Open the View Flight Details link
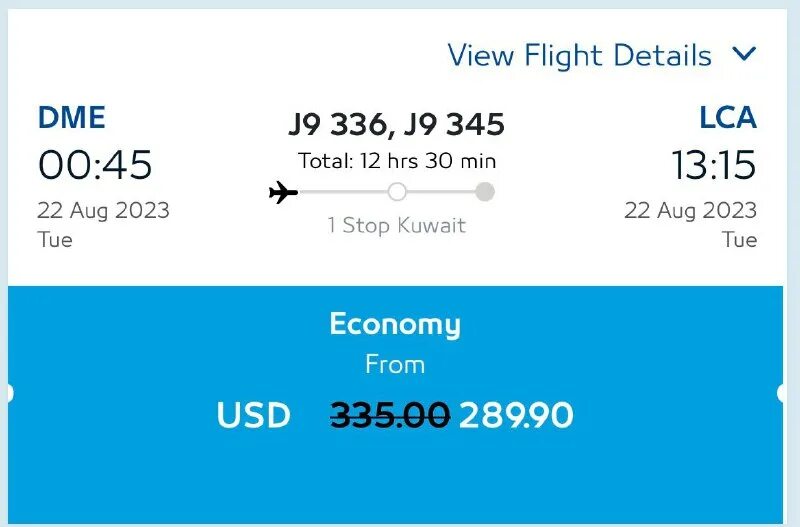Viewport: 800px width, 527px height. (579, 55)
